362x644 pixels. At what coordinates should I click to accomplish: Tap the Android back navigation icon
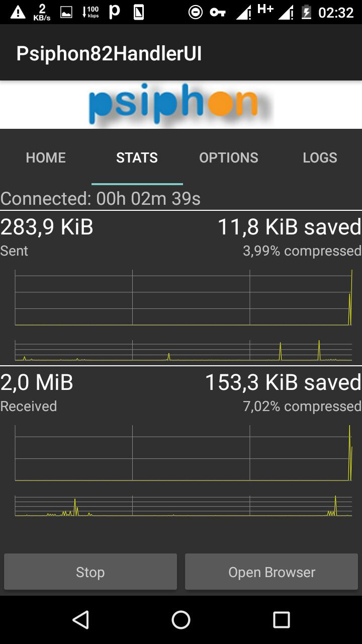coord(80,620)
